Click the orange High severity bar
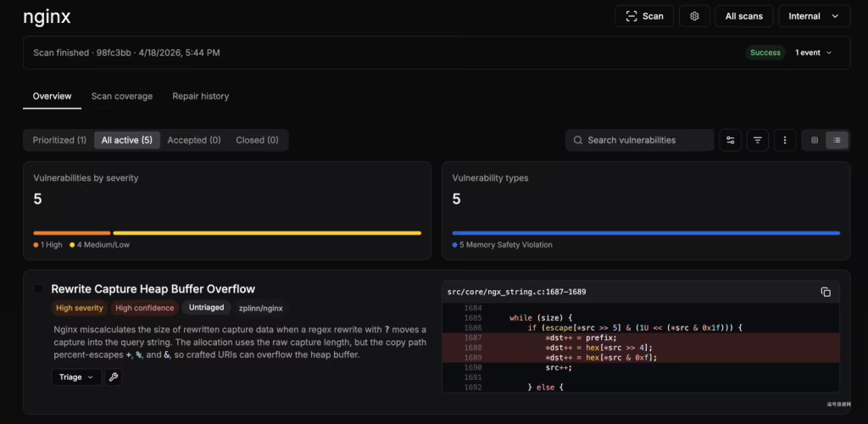This screenshot has width=868, height=424. coord(72,233)
